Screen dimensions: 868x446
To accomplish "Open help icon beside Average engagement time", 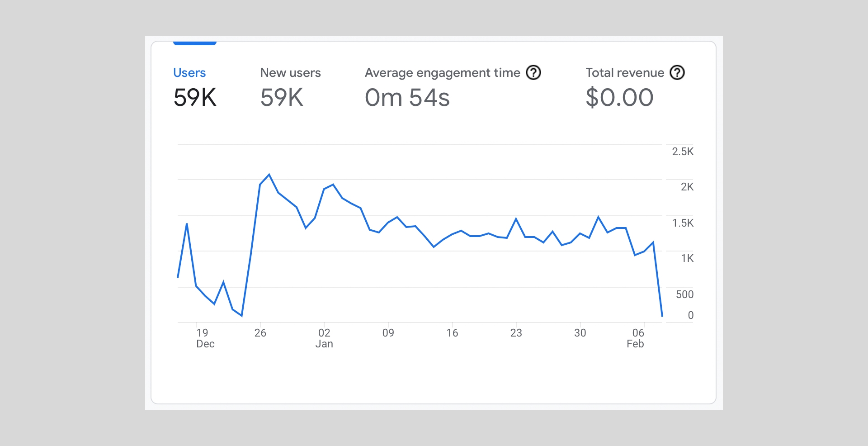I will 533,72.
